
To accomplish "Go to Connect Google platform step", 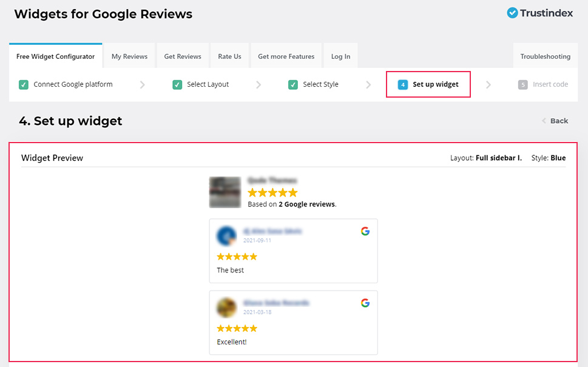I will (x=66, y=85).
